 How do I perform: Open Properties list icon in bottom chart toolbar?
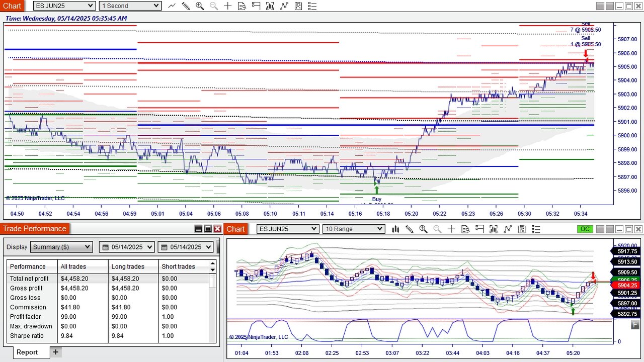[535, 229]
